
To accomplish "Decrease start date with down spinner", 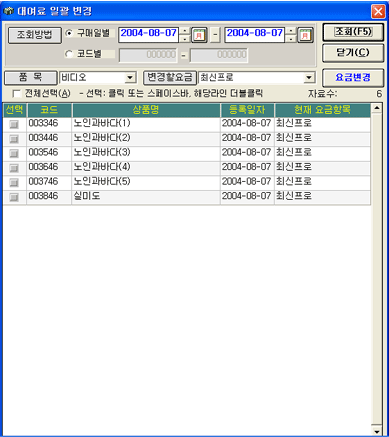I will 185,39.
